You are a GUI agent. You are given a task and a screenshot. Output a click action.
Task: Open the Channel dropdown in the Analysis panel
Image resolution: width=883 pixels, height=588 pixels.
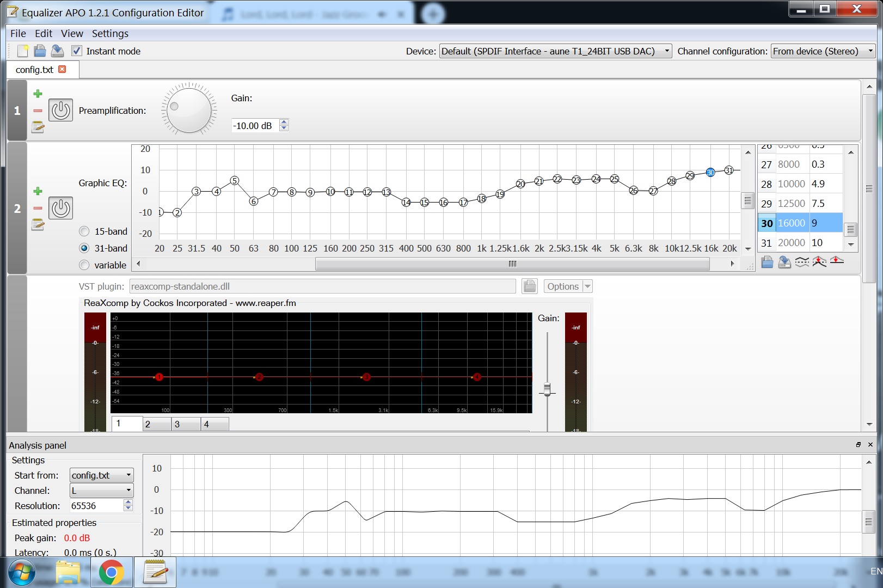point(101,490)
